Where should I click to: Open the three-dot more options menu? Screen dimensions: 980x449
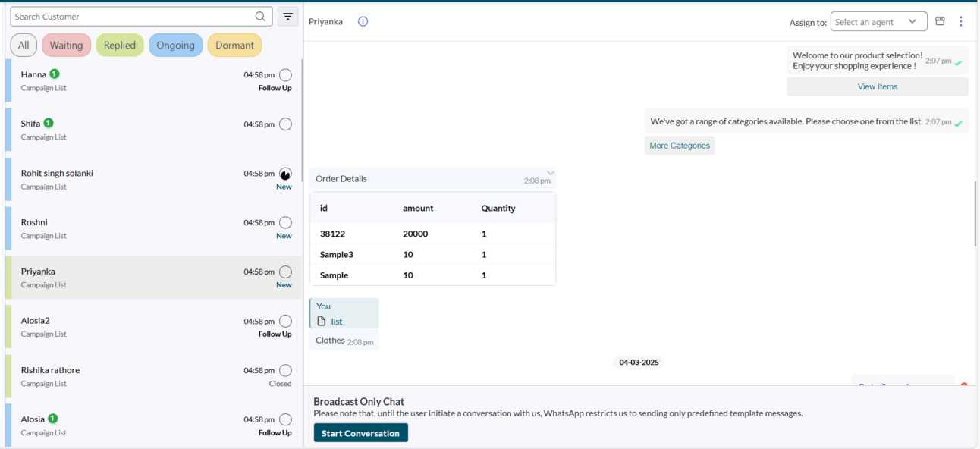(x=960, y=21)
